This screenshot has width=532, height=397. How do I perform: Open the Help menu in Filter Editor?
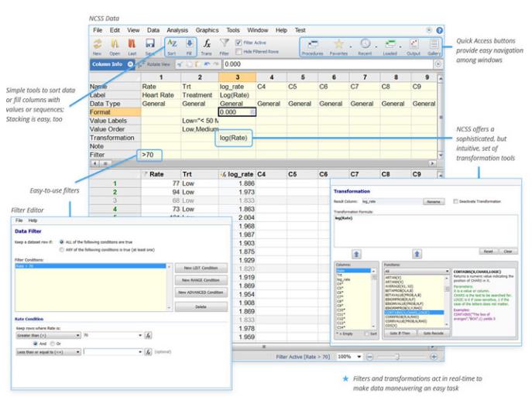pos(33,221)
